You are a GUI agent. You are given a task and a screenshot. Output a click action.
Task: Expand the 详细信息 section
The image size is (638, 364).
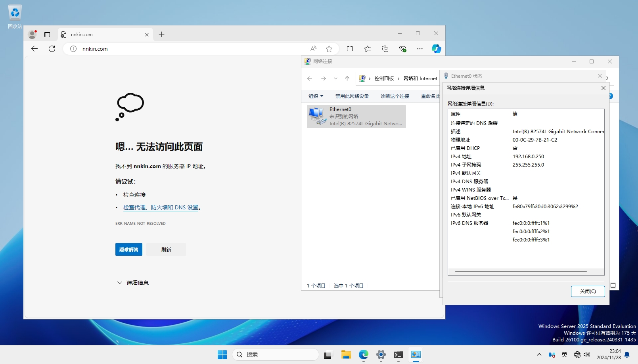(133, 283)
